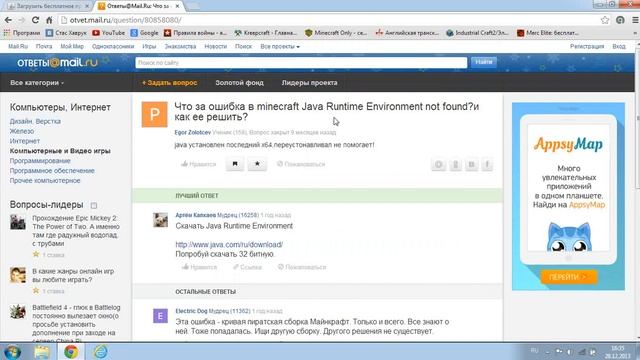Open Internet Explorer from the taskbar

[100, 352]
